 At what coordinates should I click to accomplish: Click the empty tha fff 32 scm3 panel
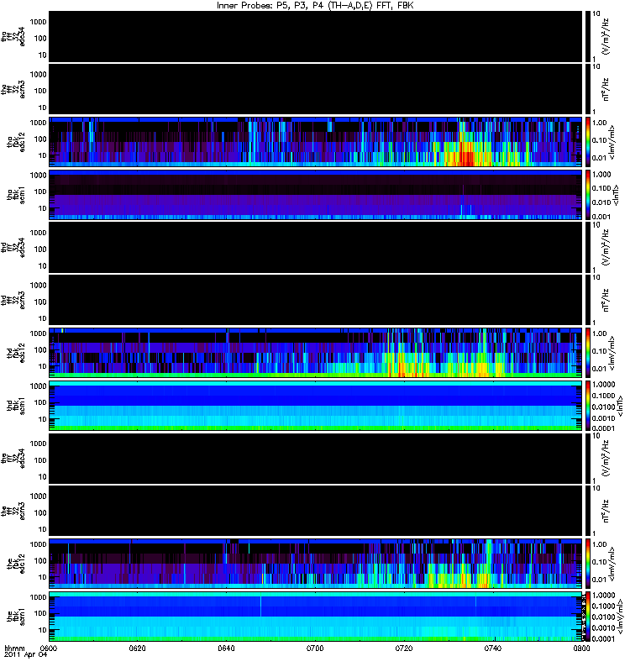(x=316, y=89)
